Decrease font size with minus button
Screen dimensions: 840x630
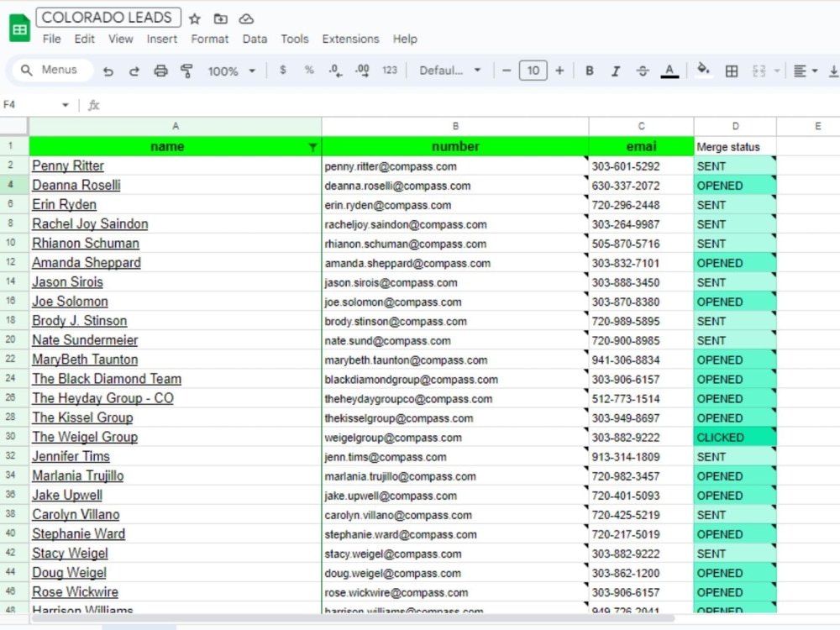pos(507,71)
